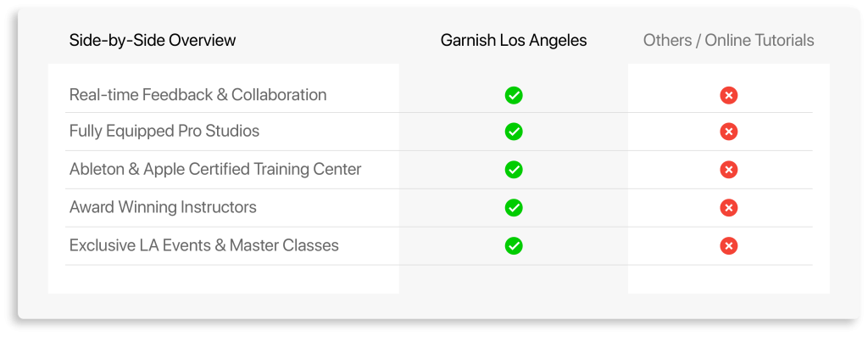Click red X for Fully Equipped Pro Studios
This screenshot has width=868, height=337.
[728, 132]
